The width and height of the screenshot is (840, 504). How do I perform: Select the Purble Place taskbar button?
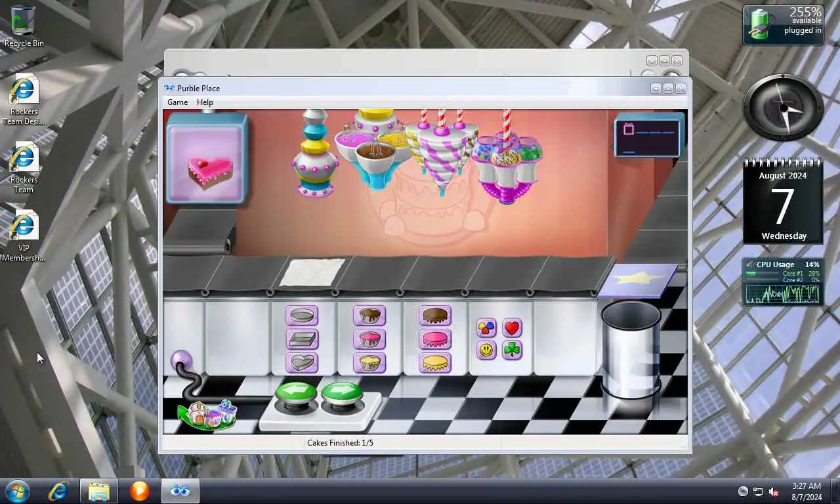180,491
